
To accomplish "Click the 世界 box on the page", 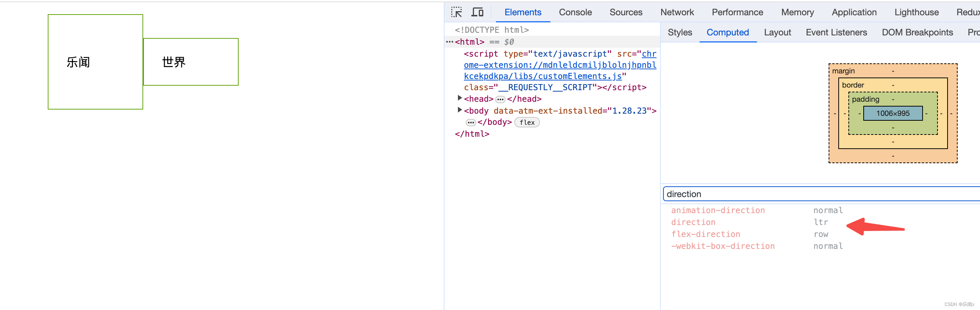I will point(191,62).
